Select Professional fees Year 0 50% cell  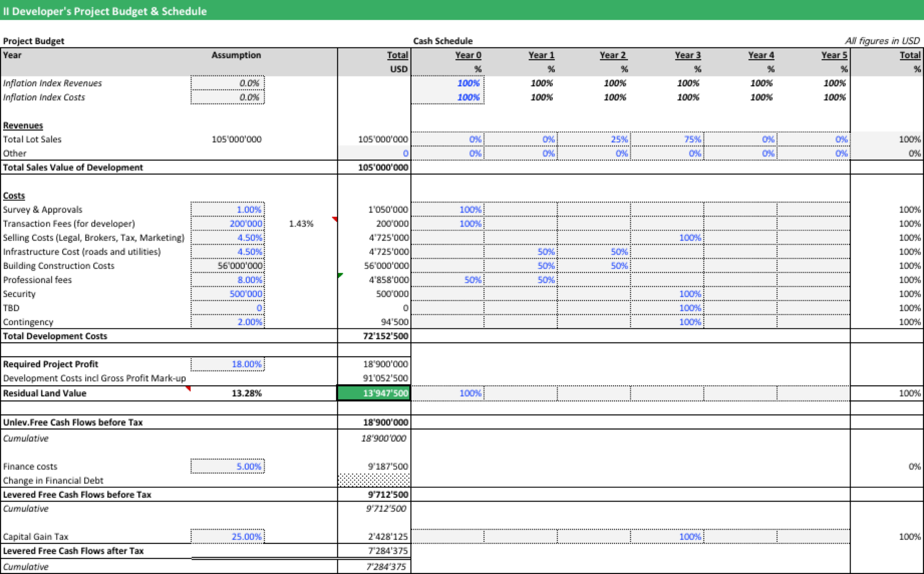[x=448, y=280]
